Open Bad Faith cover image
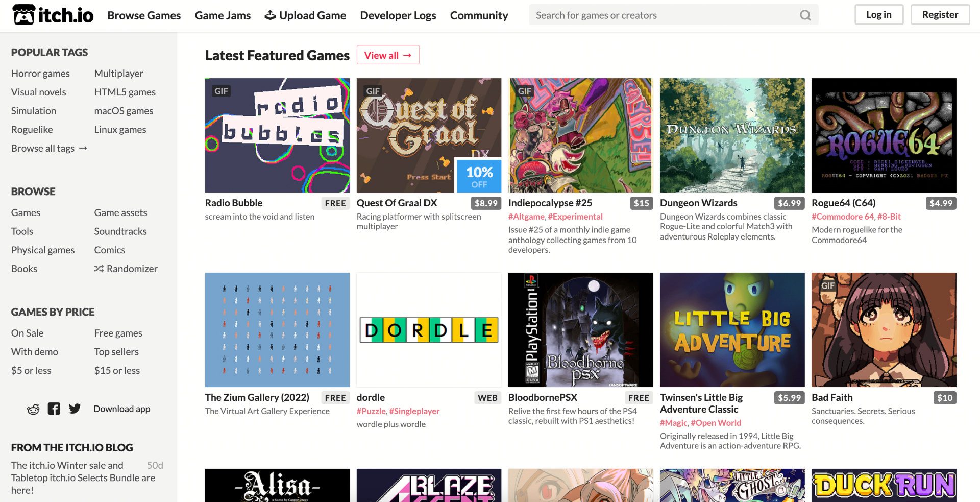Viewport: 980px width, 502px height. (884, 330)
